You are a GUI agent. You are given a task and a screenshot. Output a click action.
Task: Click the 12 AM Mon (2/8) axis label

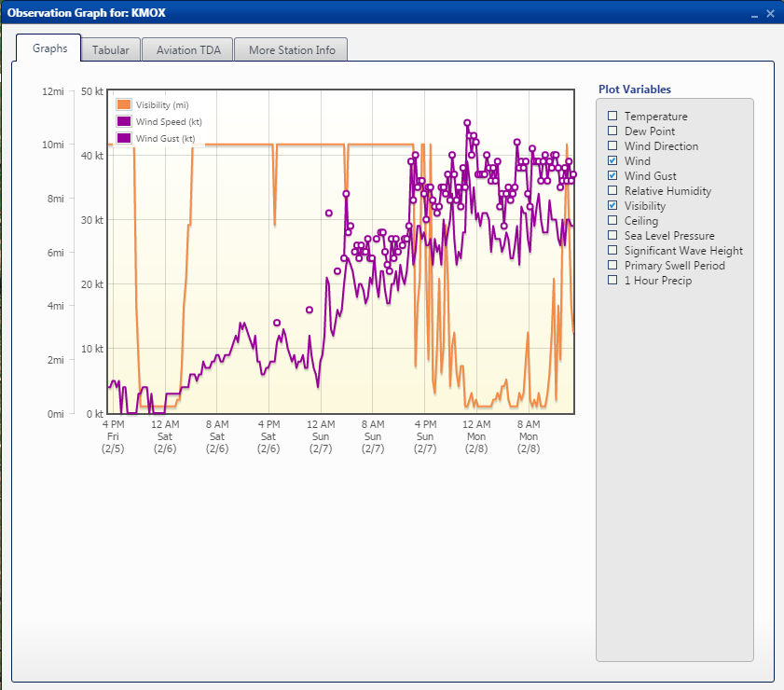pos(476,436)
